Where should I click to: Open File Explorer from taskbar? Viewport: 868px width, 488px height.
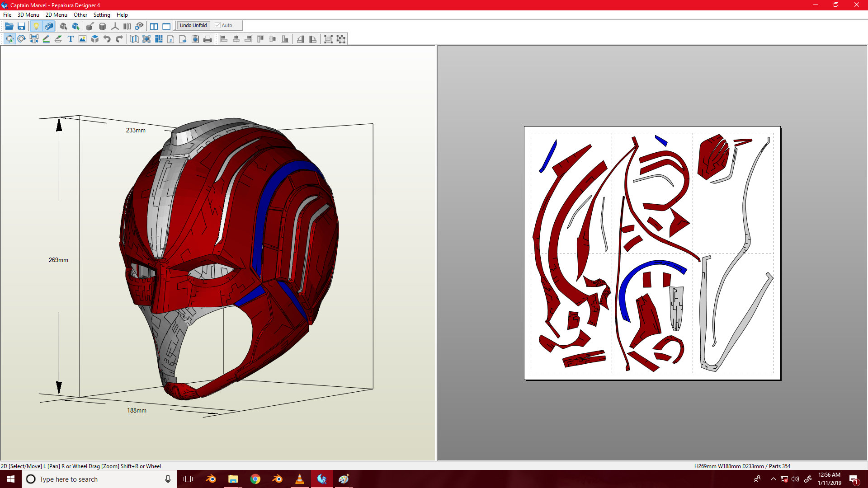[233, 479]
